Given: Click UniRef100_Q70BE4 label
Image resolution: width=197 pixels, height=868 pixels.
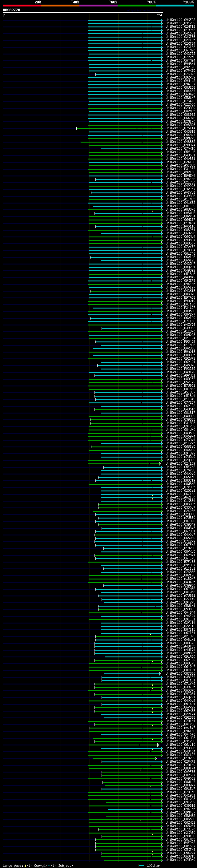Looking at the screenshot, I should (x=180, y=250).
